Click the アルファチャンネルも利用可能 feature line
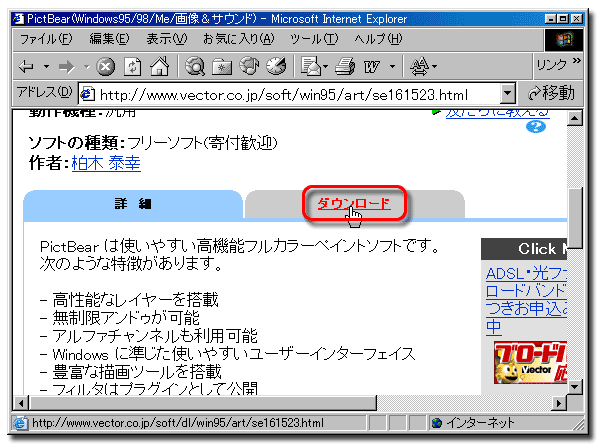The width and height of the screenshot is (600, 448). (x=148, y=336)
